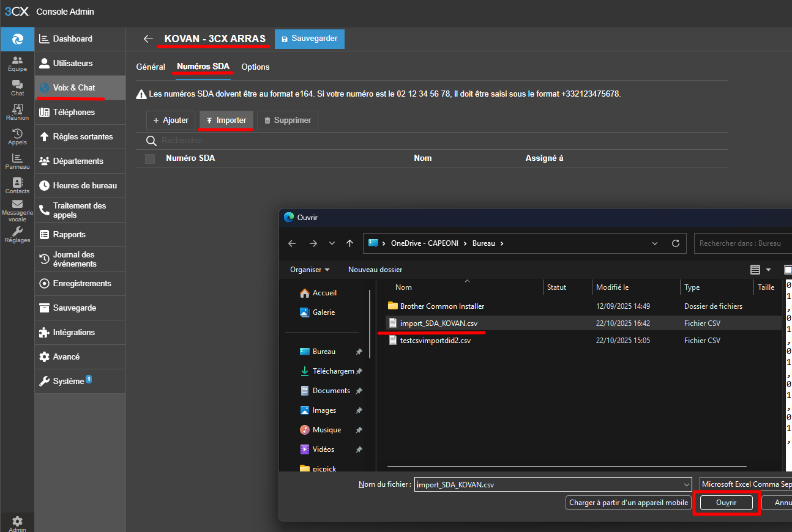
Task: Open Heures de bureau in the admin menu
Action: tap(80, 186)
